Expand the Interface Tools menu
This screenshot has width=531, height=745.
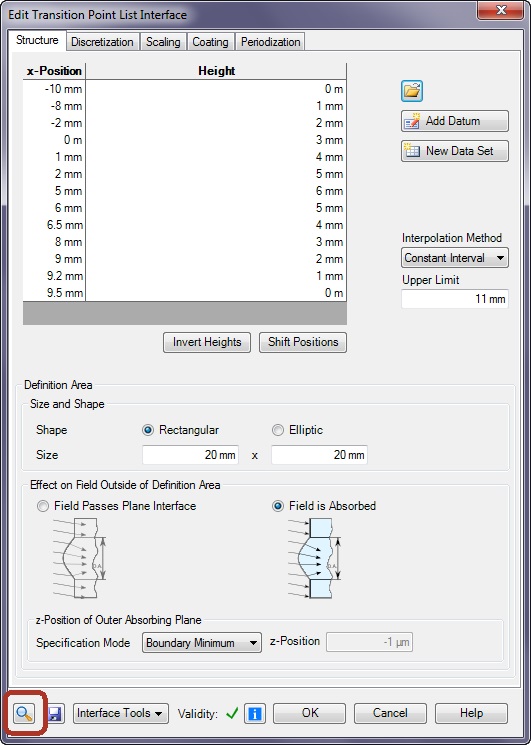[121, 713]
